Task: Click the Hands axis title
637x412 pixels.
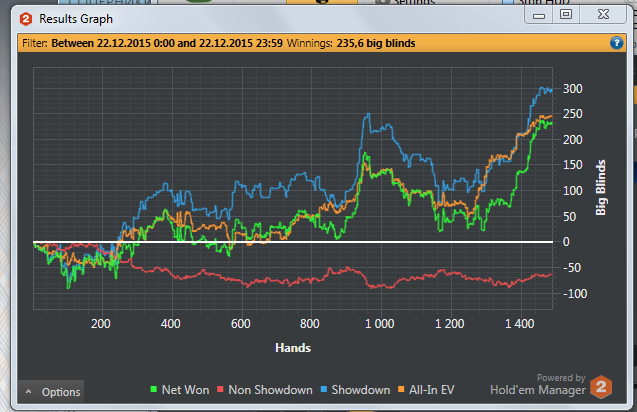Action: [293, 348]
